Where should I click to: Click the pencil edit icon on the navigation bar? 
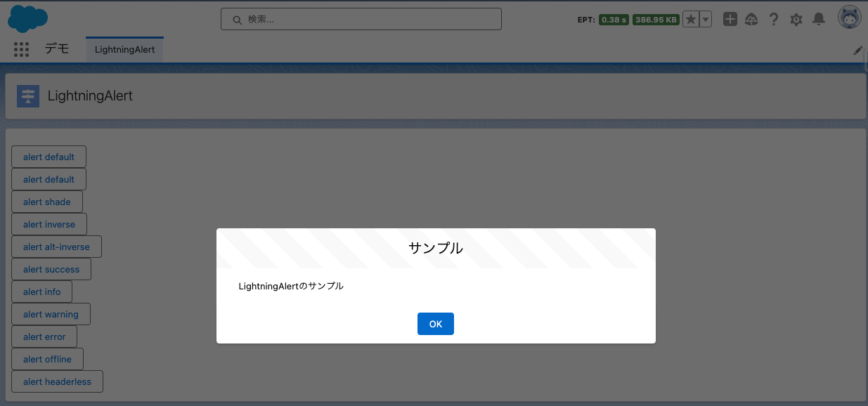858,50
